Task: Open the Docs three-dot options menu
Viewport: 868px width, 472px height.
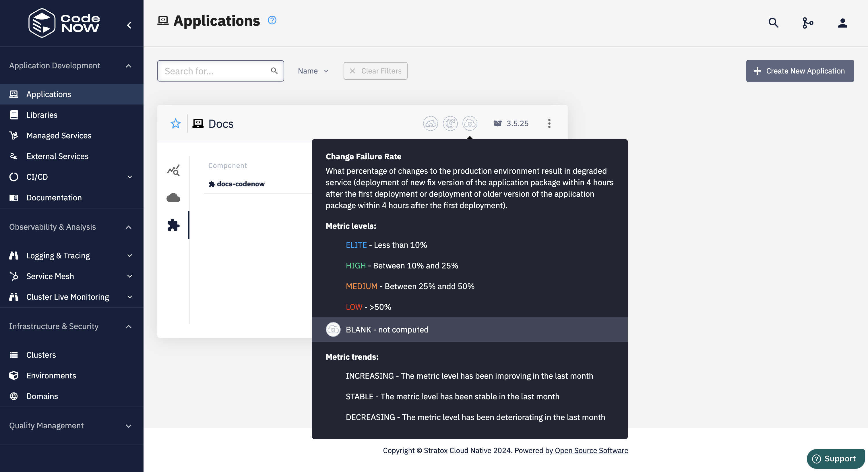Action: [549, 123]
